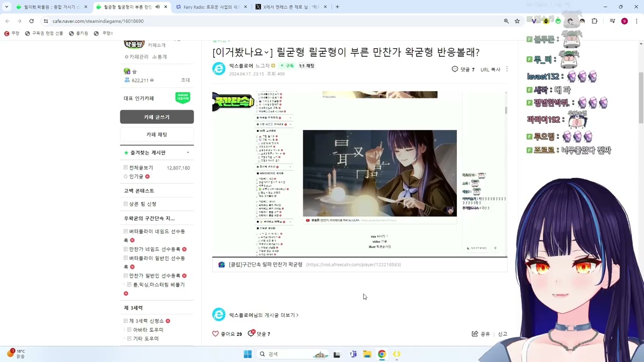The width and height of the screenshot is (644, 362).
Task: Open the 상금 팀 신청 board
Action: point(142,204)
